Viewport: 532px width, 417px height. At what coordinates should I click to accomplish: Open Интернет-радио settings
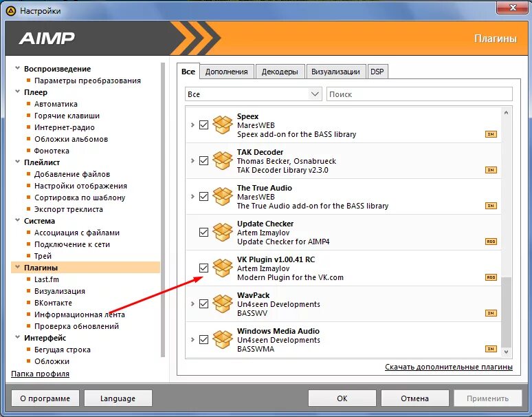click(65, 127)
